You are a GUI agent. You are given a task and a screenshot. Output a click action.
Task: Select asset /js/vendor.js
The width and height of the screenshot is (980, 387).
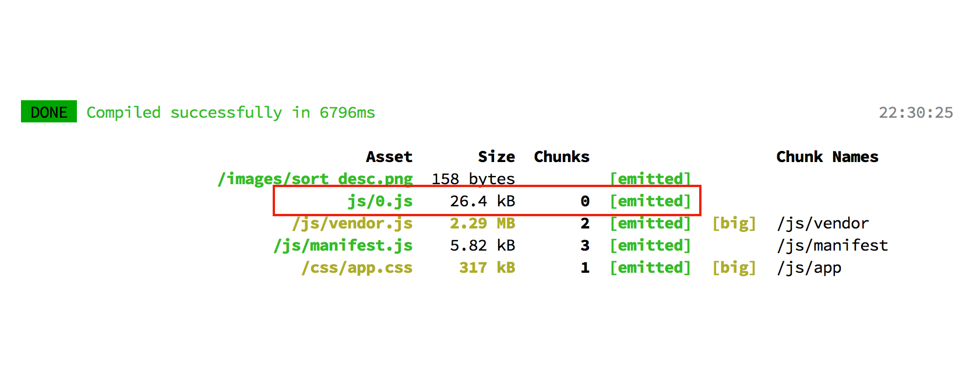(352, 223)
